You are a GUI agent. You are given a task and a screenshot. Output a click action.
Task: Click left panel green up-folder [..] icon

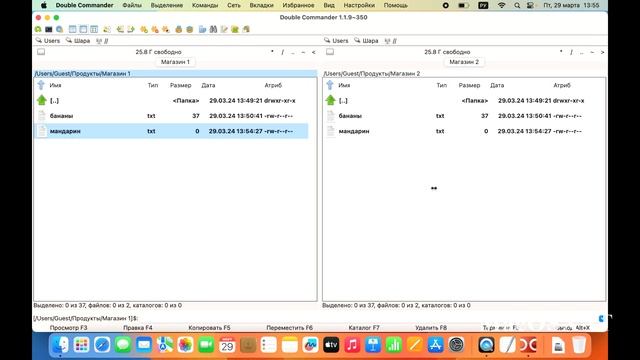(x=42, y=100)
